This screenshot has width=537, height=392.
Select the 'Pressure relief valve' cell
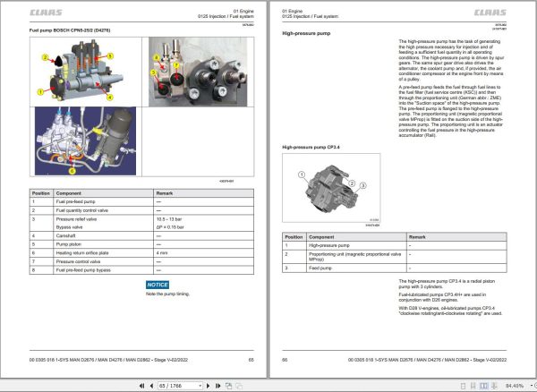[76, 219]
